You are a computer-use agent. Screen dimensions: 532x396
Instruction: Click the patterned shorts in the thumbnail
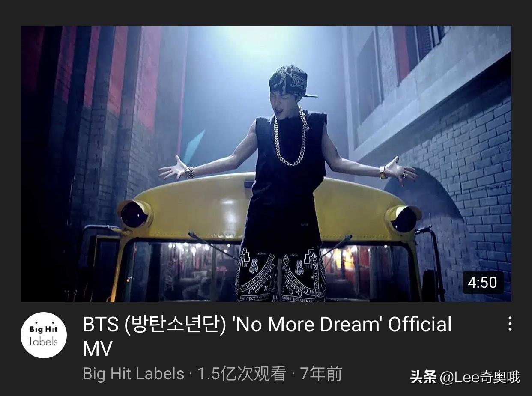[281, 274]
